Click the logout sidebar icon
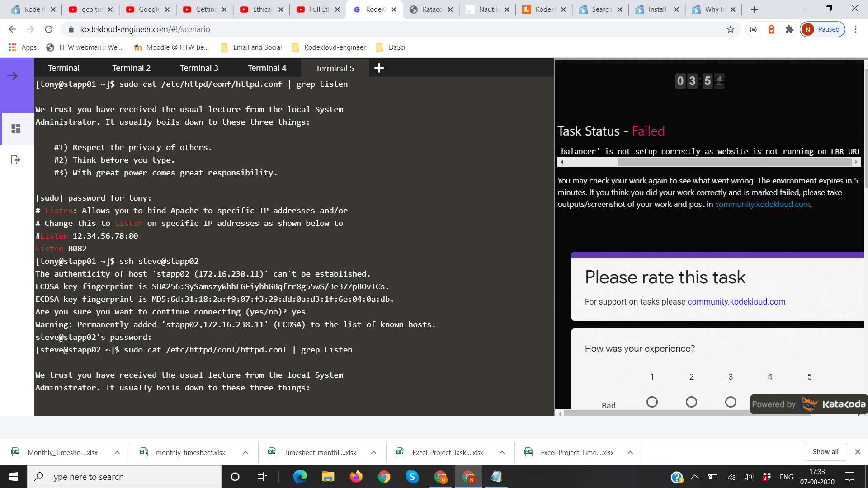 [x=16, y=160]
